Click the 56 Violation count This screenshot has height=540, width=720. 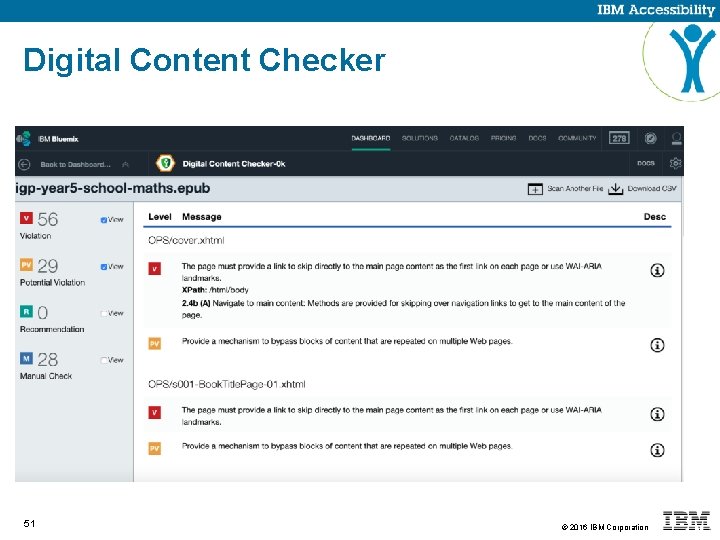48,219
